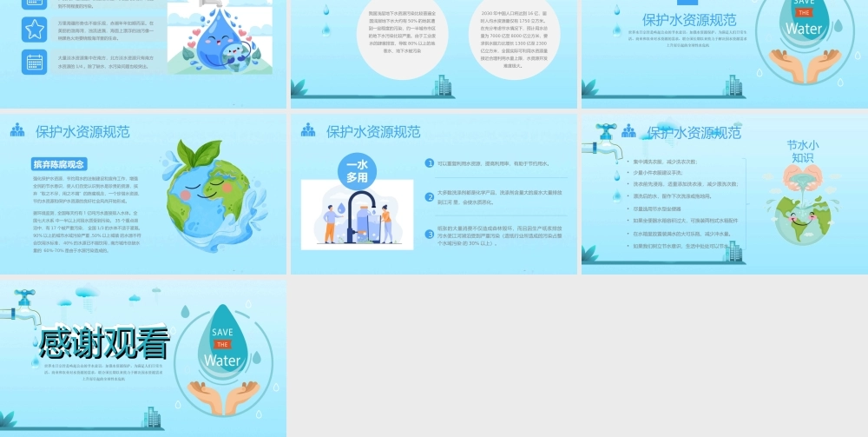Select bullet beginning 漂洗后的水
The width and height of the screenshot is (868, 437).
click(672, 196)
